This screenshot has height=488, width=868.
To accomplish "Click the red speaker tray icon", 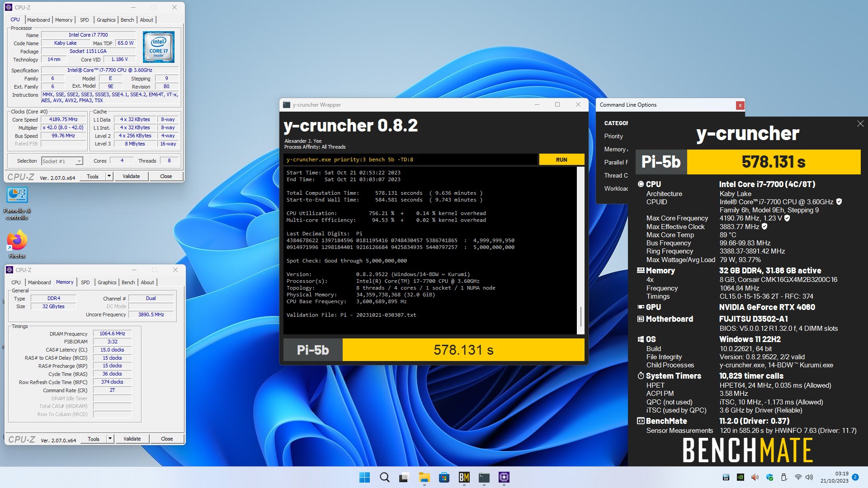I will (x=755, y=477).
